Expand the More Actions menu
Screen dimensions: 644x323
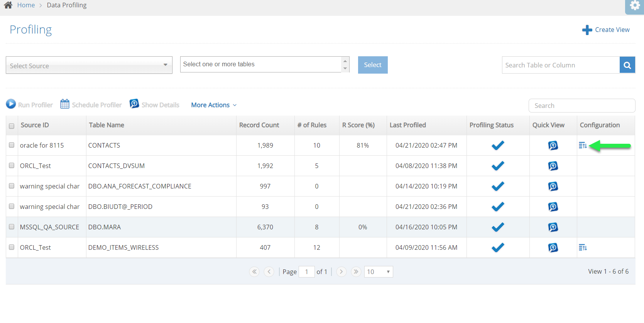point(214,105)
